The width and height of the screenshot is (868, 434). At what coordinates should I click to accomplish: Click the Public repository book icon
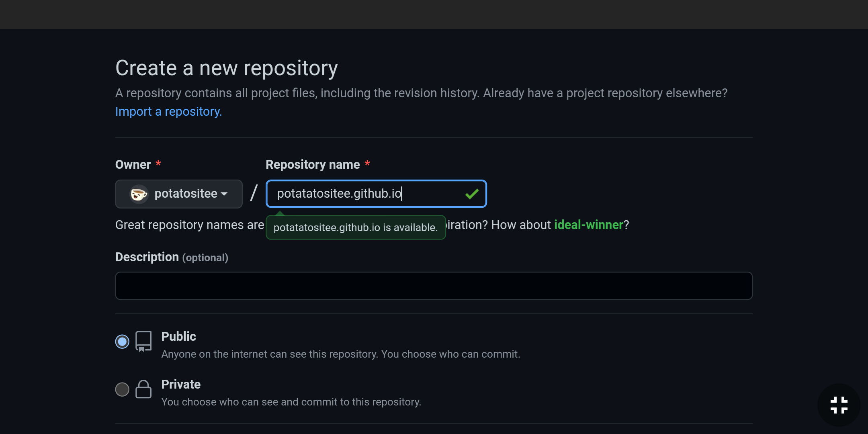point(143,341)
